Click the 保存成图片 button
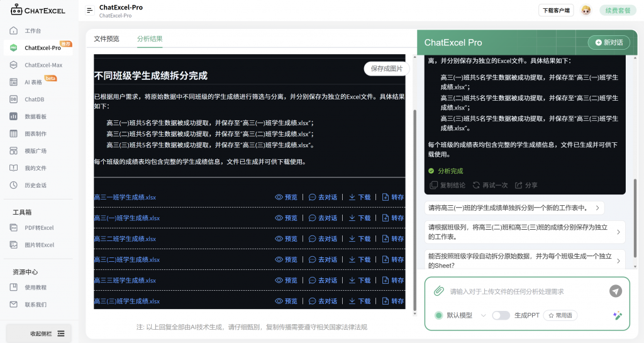Image resolution: width=644 pixels, height=343 pixels. point(387,69)
